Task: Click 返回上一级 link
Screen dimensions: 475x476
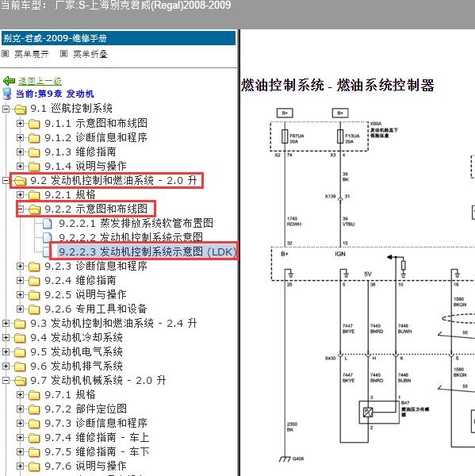Action: pos(40,81)
